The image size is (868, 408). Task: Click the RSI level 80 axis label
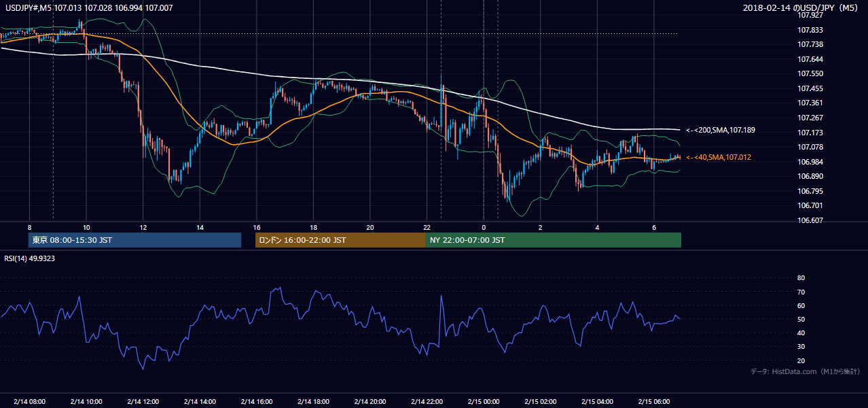click(801, 278)
